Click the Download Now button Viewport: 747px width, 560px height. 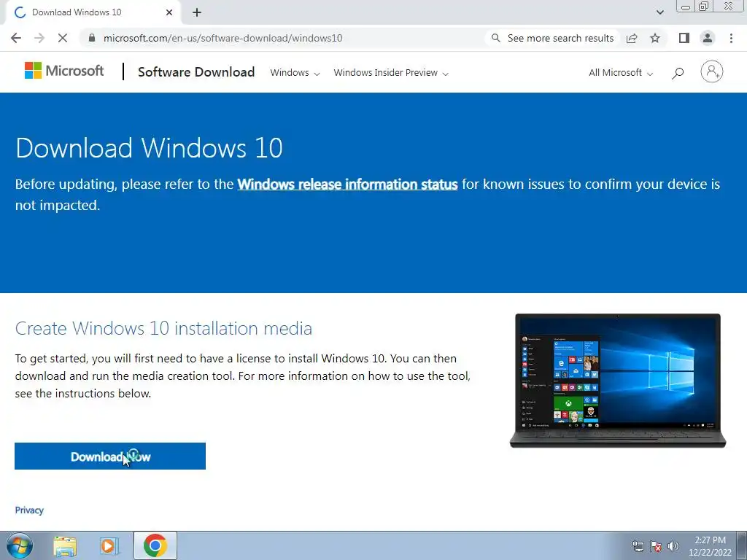click(x=110, y=456)
